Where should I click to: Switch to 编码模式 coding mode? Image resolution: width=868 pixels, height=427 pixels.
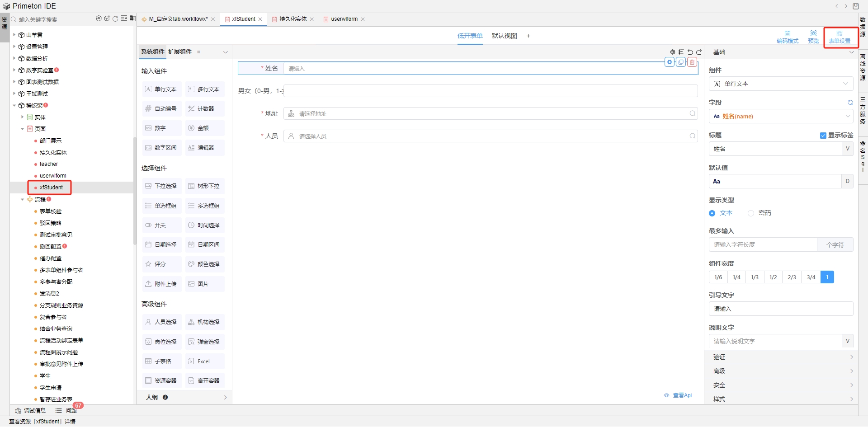788,36
